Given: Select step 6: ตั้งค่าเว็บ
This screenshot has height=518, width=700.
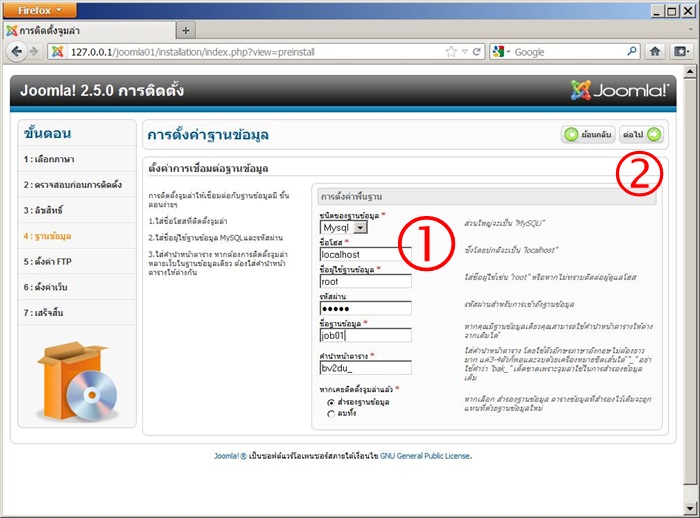Looking at the screenshot, I should coord(46,287).
